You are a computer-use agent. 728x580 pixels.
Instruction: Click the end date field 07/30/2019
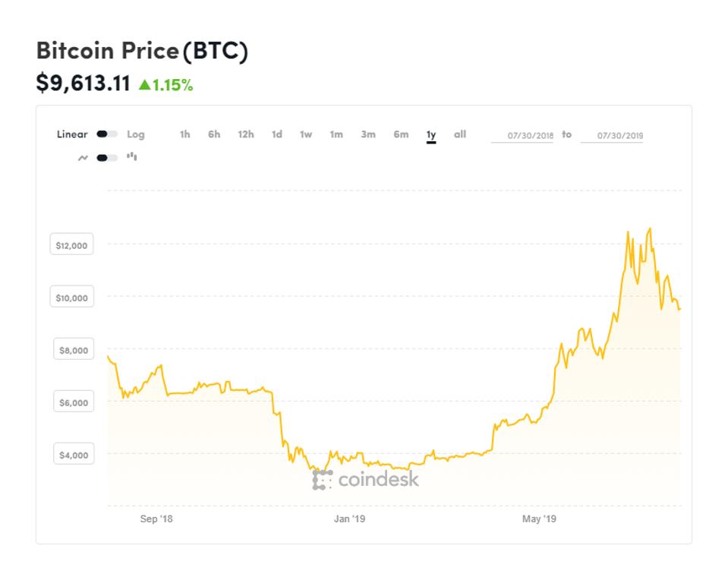pyautogui.click(x=611, y=136)
